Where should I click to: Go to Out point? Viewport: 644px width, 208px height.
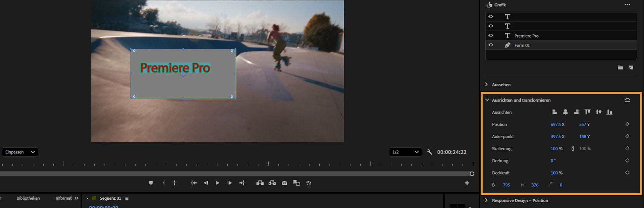click(242, 183)
